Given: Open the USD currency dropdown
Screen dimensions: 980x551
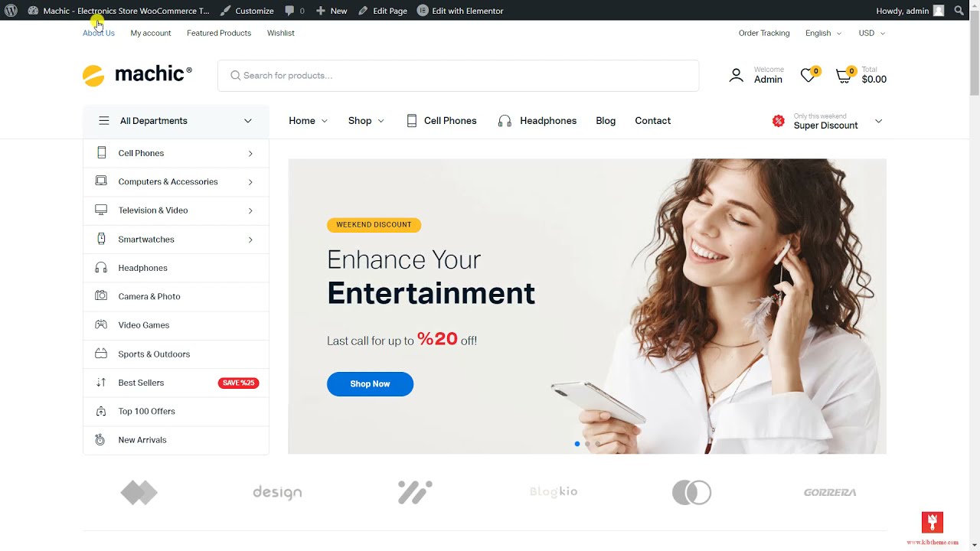Looking at the screenshot, I should (x=872, y=33).
